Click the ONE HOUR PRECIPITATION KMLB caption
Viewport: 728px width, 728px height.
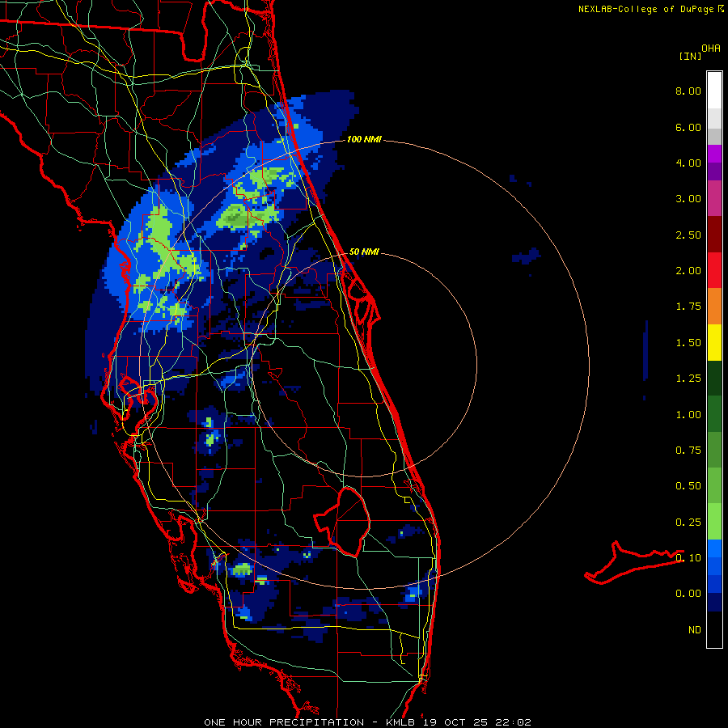pos(367,722)
